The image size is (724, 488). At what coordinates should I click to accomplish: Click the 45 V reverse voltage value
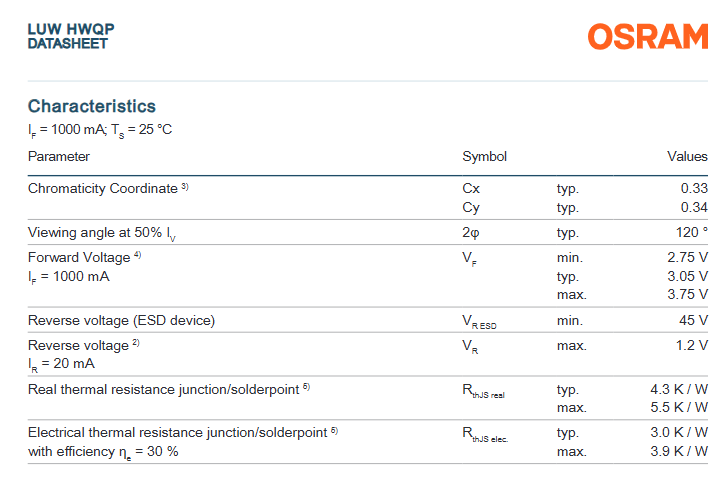(693, 321)
